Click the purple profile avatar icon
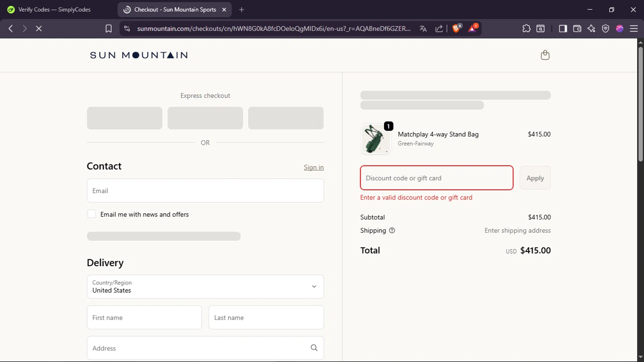 coord(620,28)
